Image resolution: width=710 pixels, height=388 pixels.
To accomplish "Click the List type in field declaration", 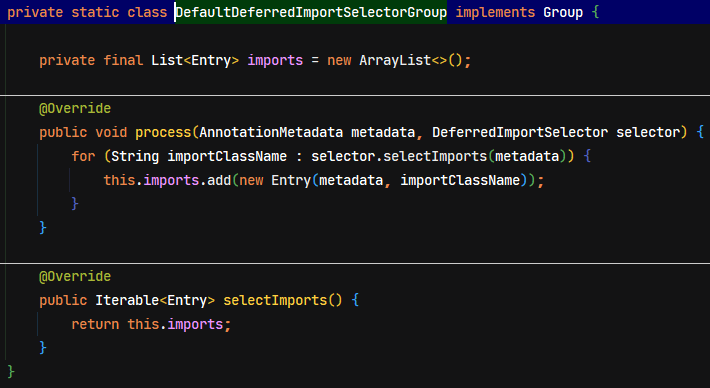I will click(x=167, y=60).
